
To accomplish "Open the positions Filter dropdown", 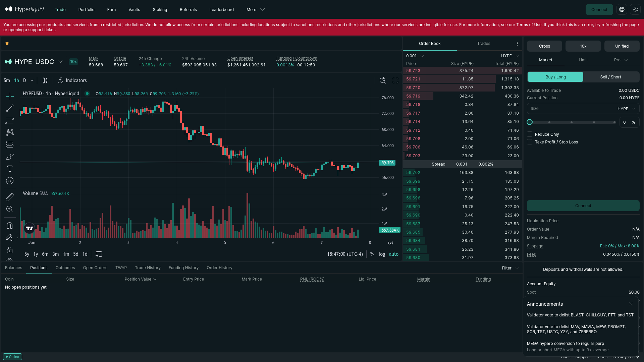I will coord(510,268).
